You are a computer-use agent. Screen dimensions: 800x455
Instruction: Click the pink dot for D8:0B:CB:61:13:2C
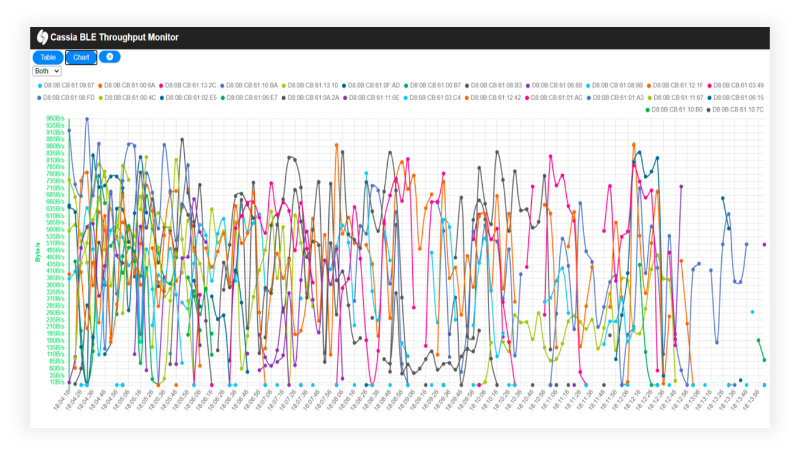click(x=162, y=86)
